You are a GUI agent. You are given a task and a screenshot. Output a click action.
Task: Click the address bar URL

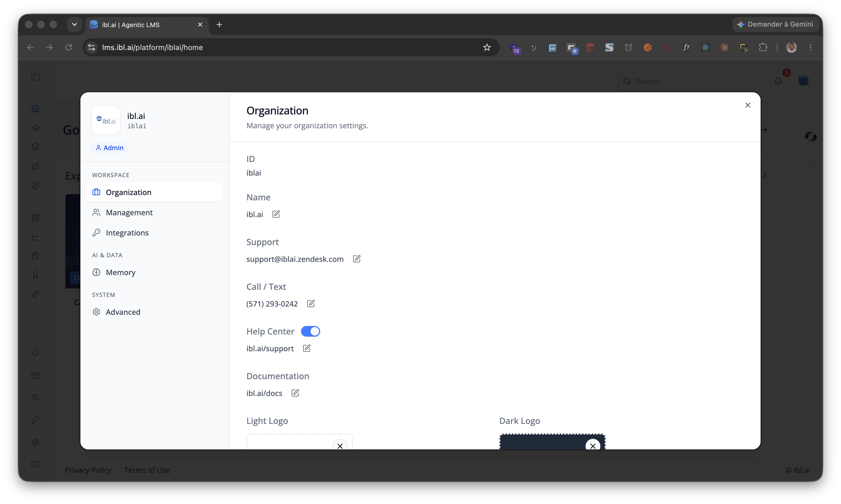(x=152, y=48)
